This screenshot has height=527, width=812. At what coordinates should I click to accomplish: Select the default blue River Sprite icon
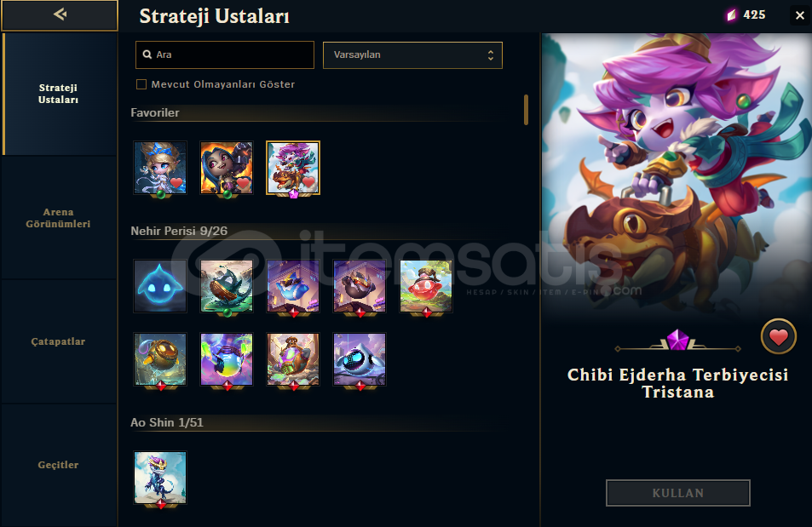click(160, 286)
